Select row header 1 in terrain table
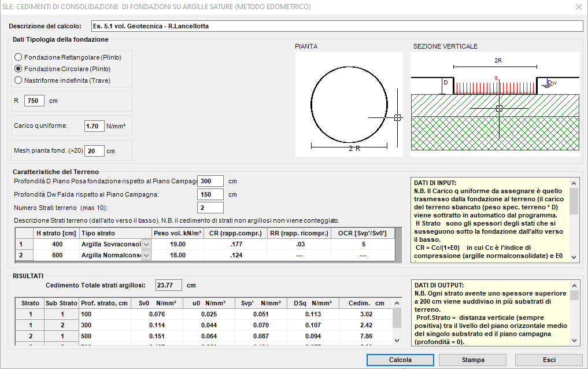 point(24,245)
